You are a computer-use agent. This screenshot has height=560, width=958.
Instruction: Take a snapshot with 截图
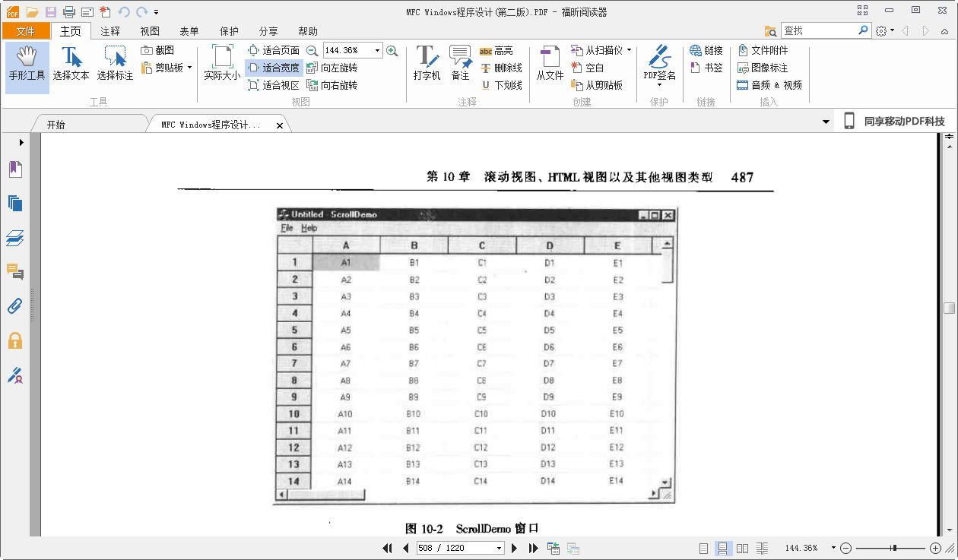tap(157, 50)
